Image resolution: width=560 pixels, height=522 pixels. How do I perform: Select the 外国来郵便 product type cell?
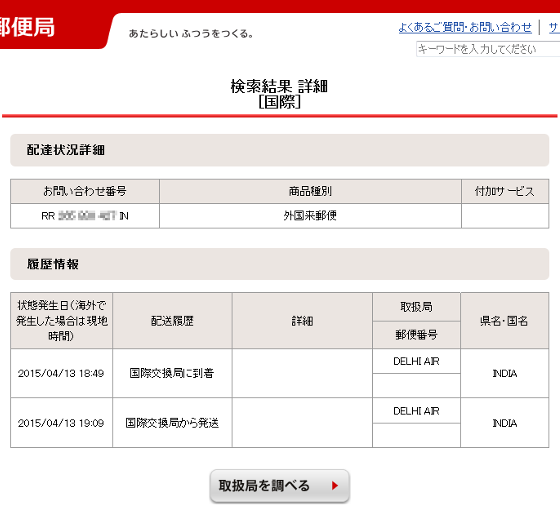coord(310,216)
